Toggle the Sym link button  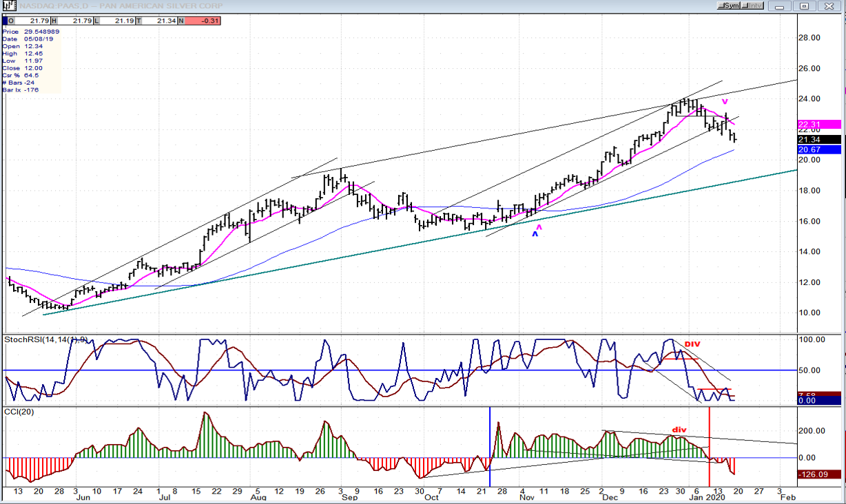(x=731, y=6)
